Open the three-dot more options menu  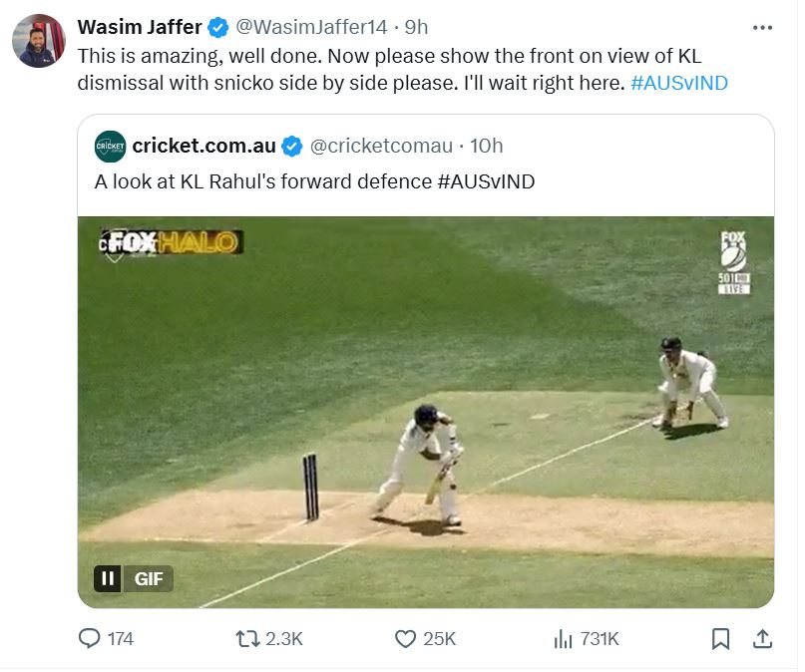[x=762, y=28]
